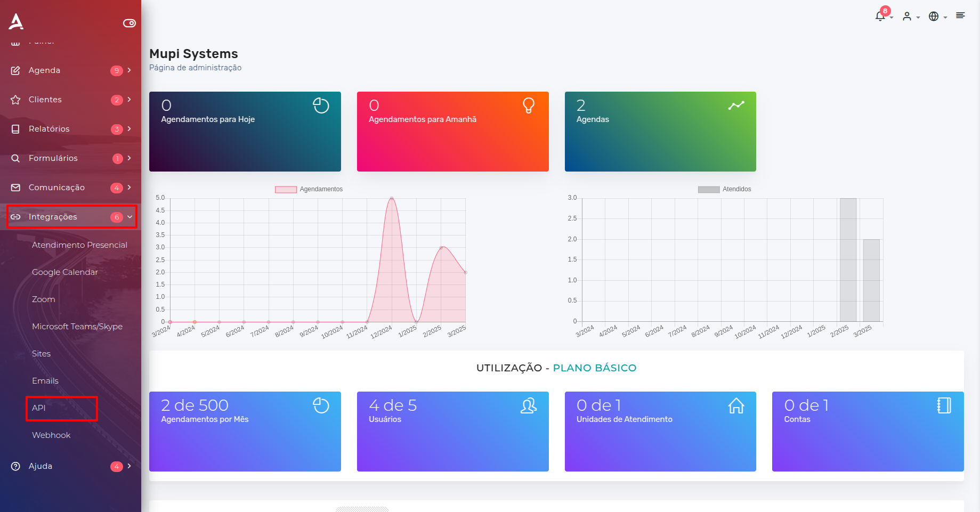Click the 12/2024 peak chart point
980x512 pixels.
pyautogui.click(x=392, y=198)
